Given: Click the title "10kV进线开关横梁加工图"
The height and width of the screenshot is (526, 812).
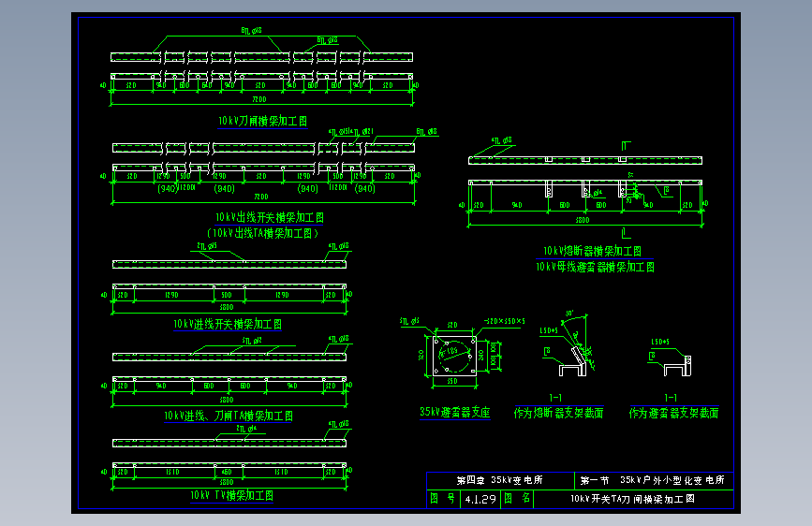Looking at the screenshot, I should point(228,324).
